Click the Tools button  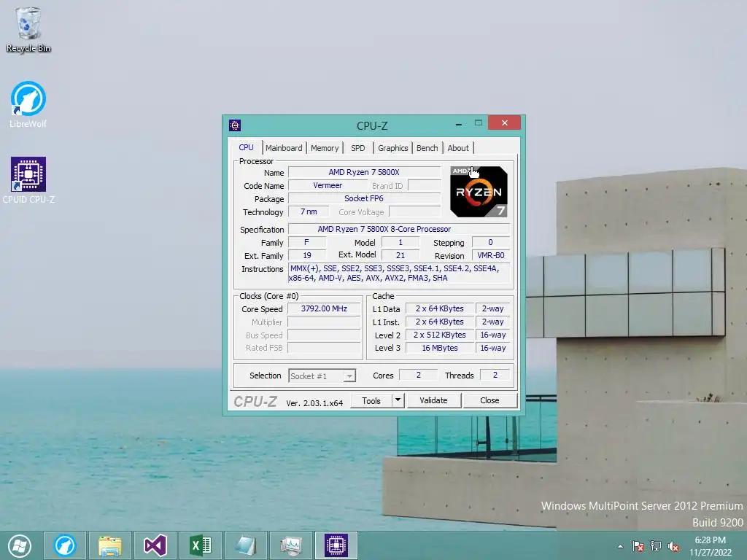371,400
